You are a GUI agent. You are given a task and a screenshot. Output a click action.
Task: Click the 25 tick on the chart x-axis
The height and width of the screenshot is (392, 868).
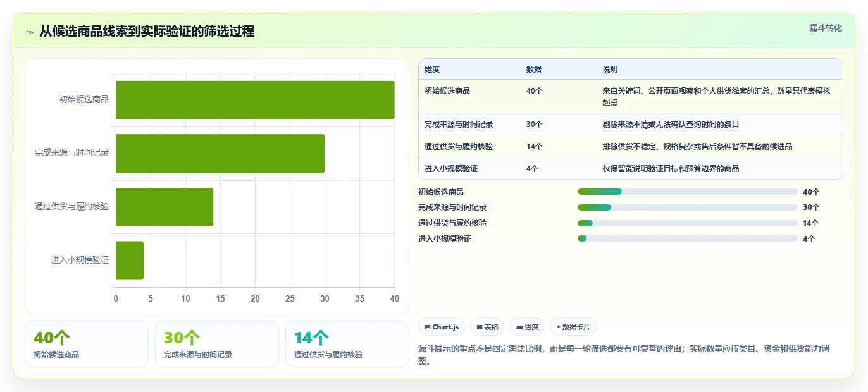(290, 298)
